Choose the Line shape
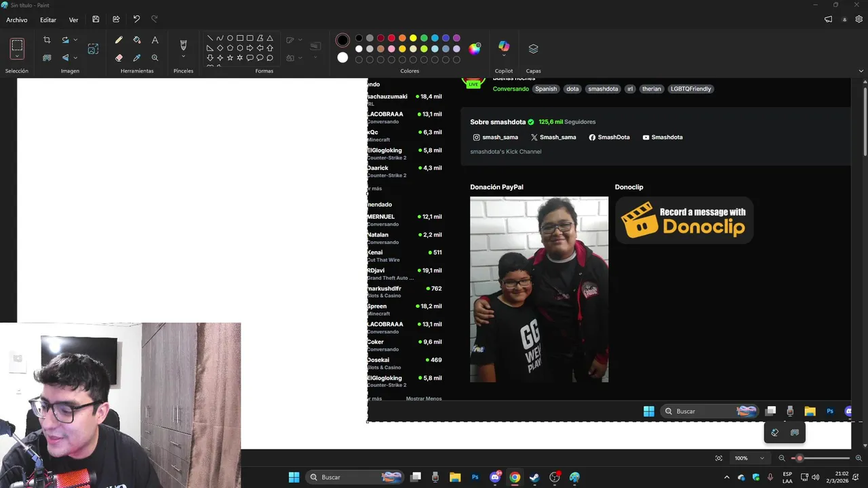868x488 pixels. (210, 38)
